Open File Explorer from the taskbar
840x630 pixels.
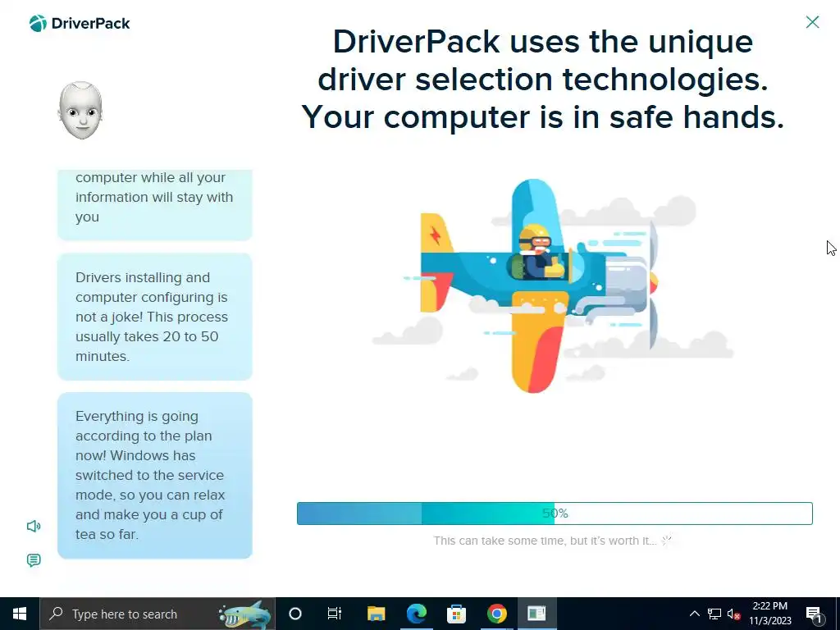(376, 614)
